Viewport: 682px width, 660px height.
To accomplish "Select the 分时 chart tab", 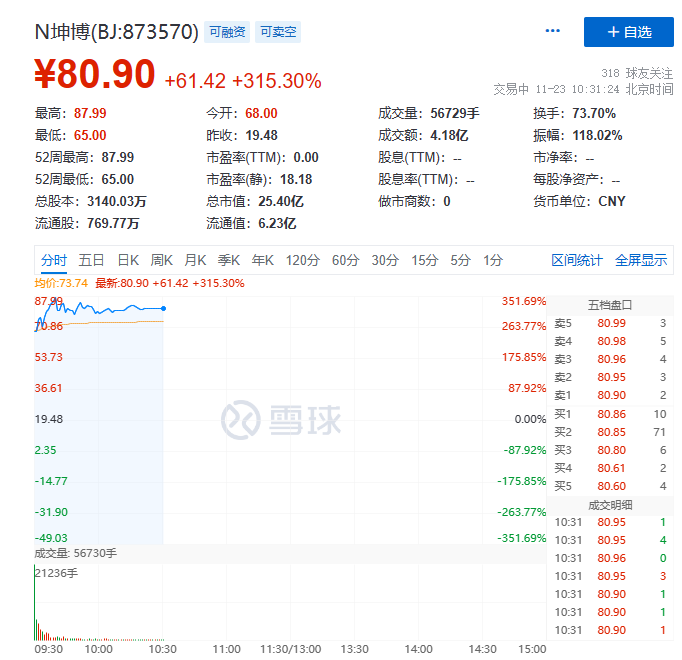I will tap(54, 260).
